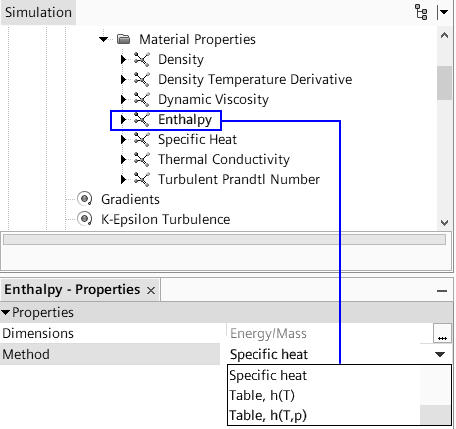Expand the Enthalpy node
456x429 pixels.
click(123, 119)
